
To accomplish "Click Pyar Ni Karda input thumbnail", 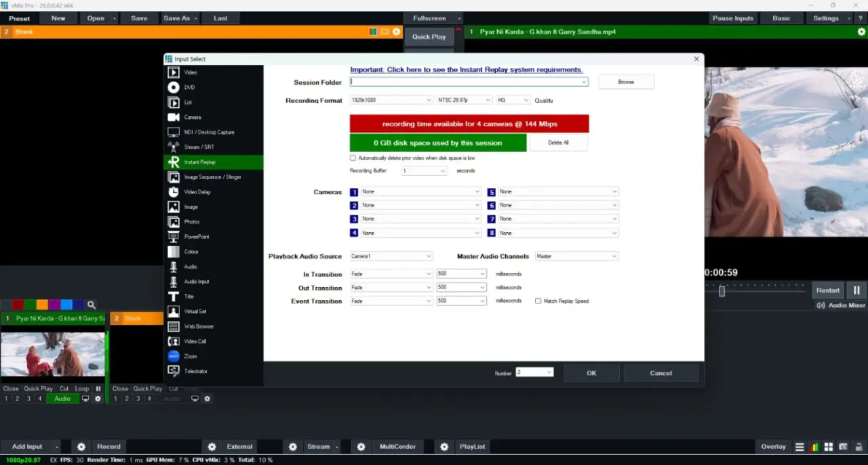I will coord(52,354).
